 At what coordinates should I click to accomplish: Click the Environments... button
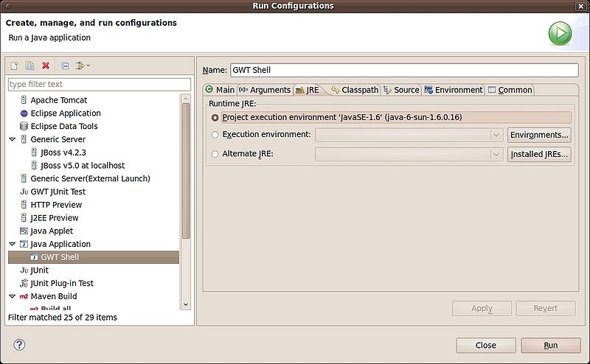click(539, 135)
